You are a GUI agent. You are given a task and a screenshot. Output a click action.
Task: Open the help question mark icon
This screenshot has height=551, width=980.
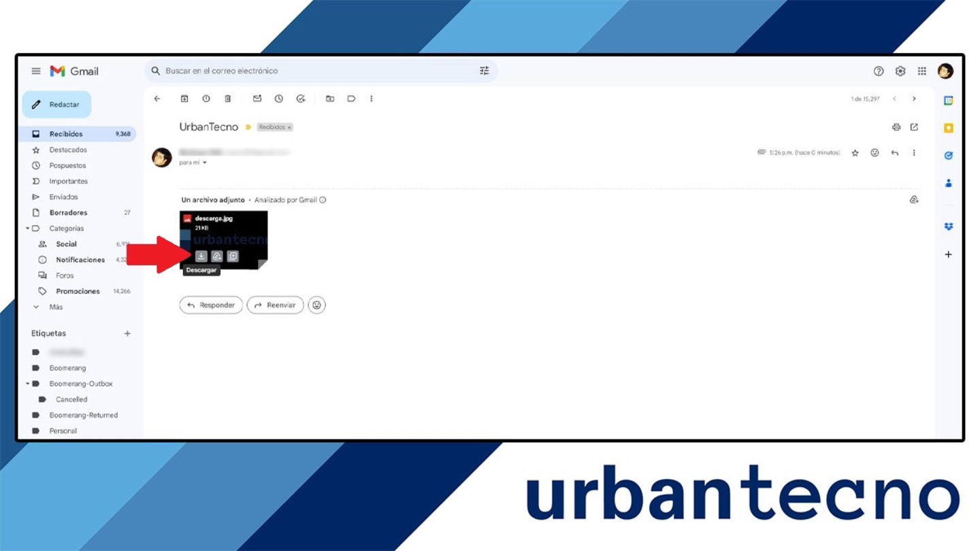pos(879,71)
